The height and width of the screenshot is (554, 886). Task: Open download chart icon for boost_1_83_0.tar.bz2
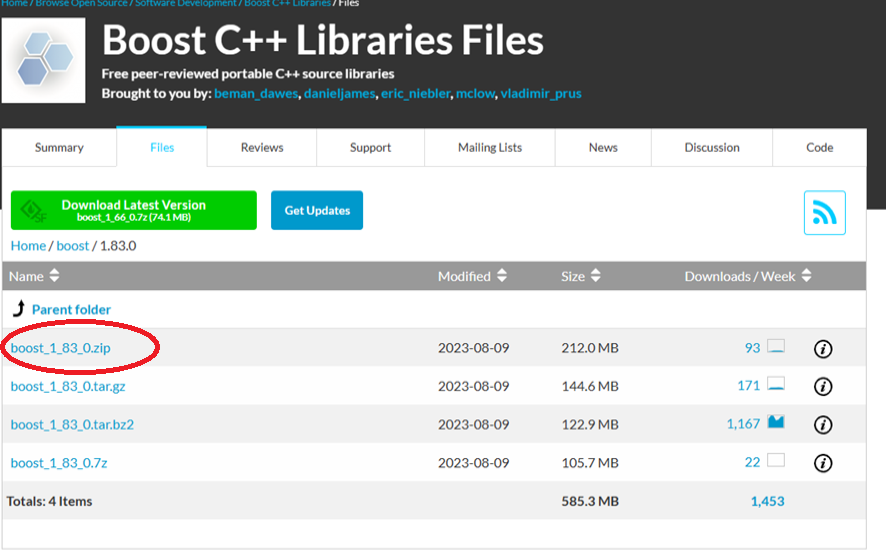point(776,422)
